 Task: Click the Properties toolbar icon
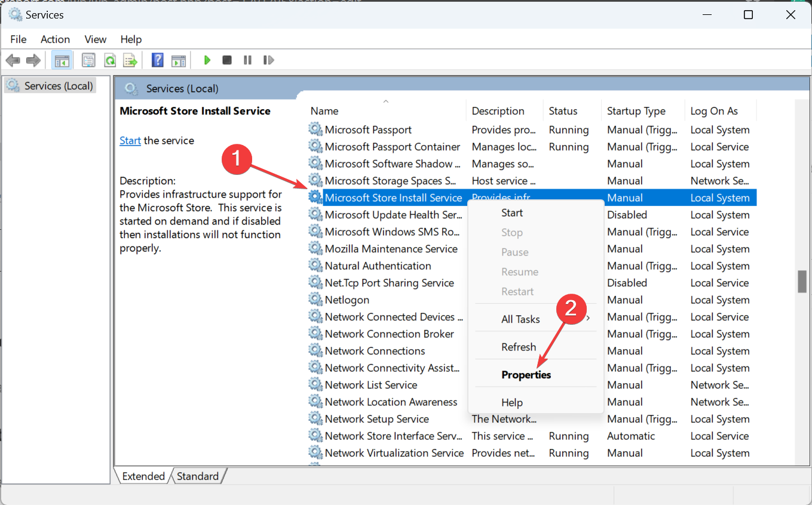[x=88, y=60]
